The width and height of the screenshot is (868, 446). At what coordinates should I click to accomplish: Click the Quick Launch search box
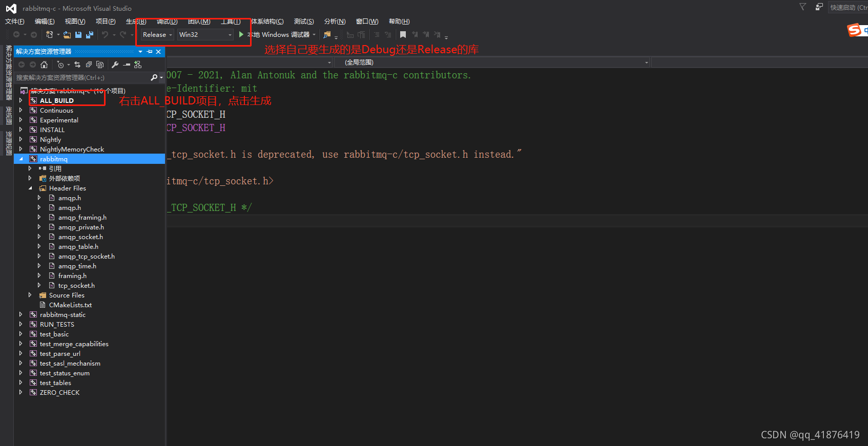pyautogui.click(x=848, y=7)
